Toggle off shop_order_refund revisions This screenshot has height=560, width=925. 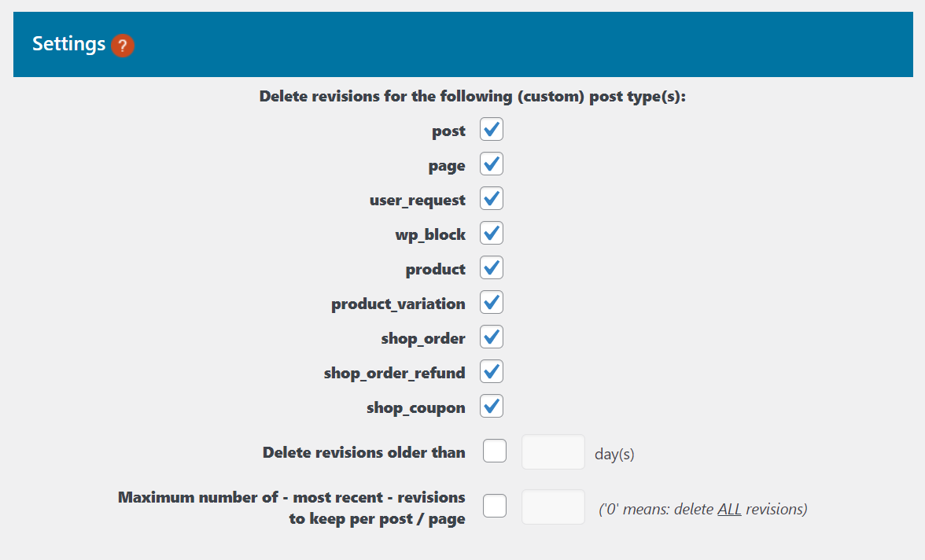click(x=491, y=371)
